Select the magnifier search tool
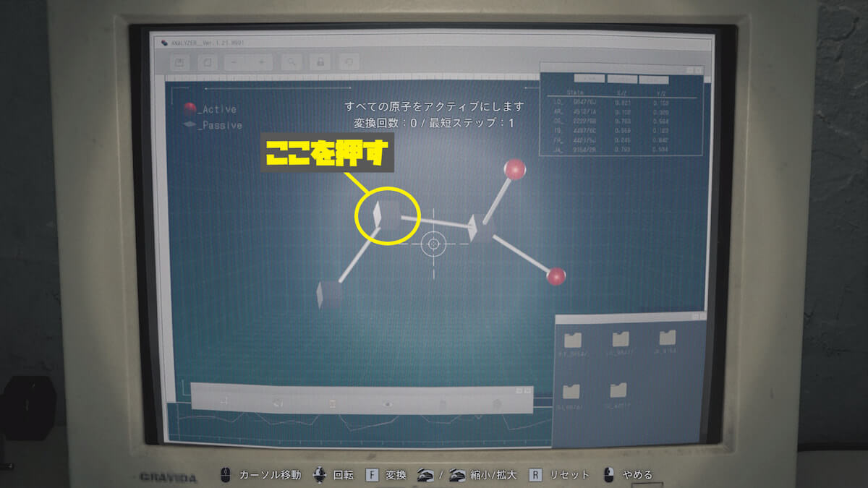Image resolution: width=868 pixels, height=488 pixels. [x=292, y=63]
